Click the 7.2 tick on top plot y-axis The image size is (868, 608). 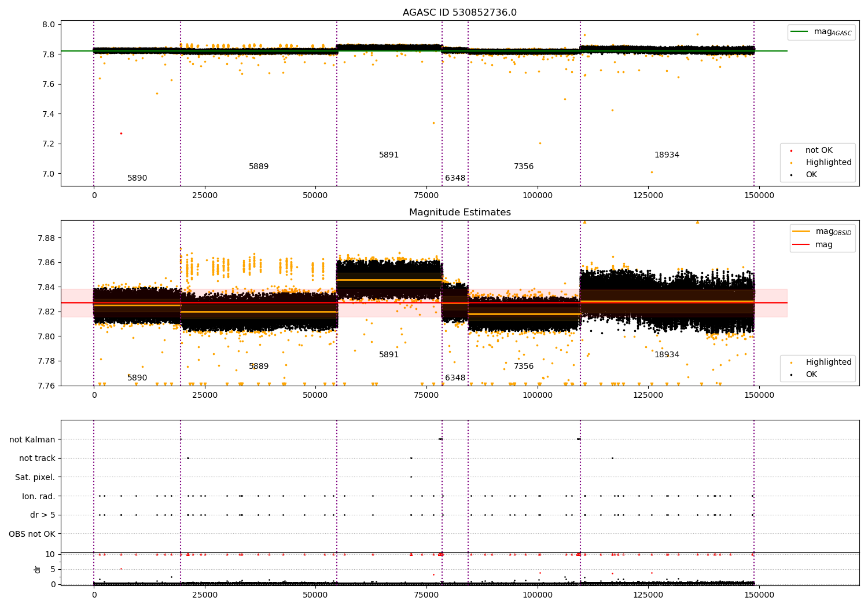(x=49, y=144)
